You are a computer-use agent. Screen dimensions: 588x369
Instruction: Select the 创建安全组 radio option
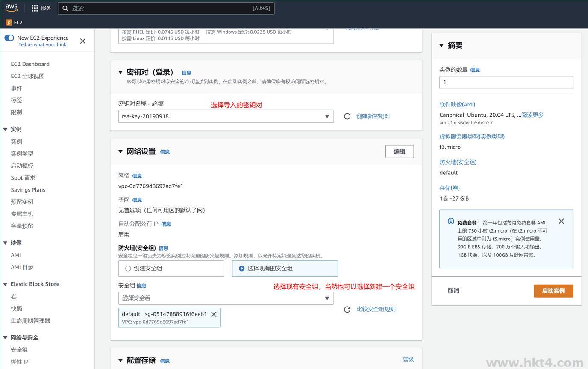click(128, 269)
